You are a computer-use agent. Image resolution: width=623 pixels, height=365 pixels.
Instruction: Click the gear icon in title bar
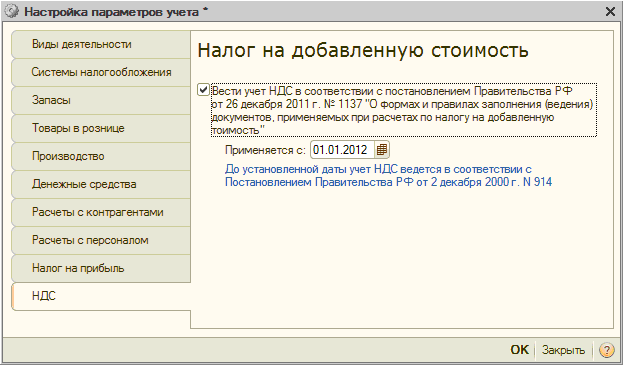pos(13,12)
